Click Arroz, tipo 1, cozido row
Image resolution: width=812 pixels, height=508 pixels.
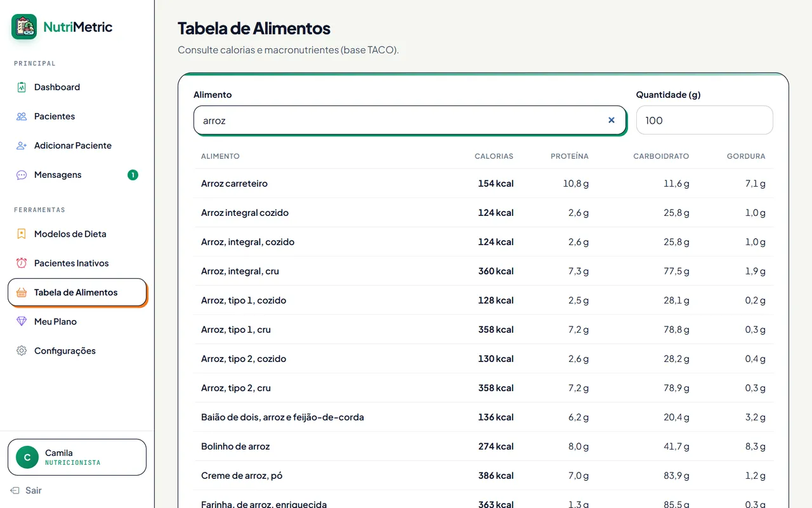(484, 300)
